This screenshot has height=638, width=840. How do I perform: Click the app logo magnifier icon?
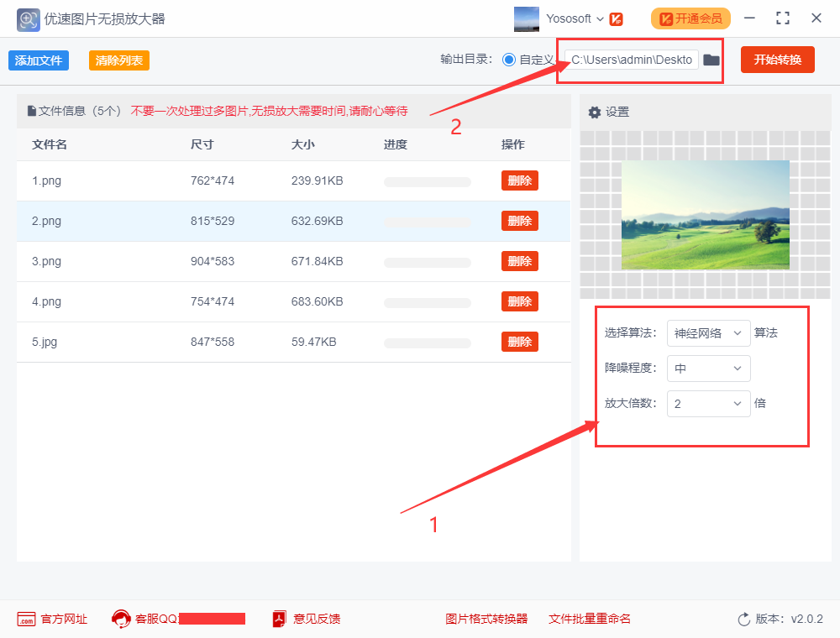click(29, 19)
